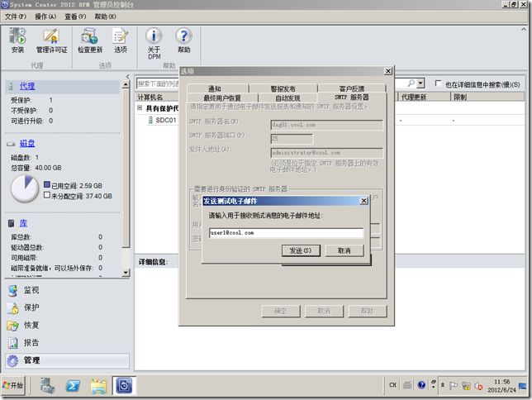The width and height of the screenshot is (532, 400).
Task: Open the File (文件) menu
Action: pyautogui.click(x=15, y=17)
